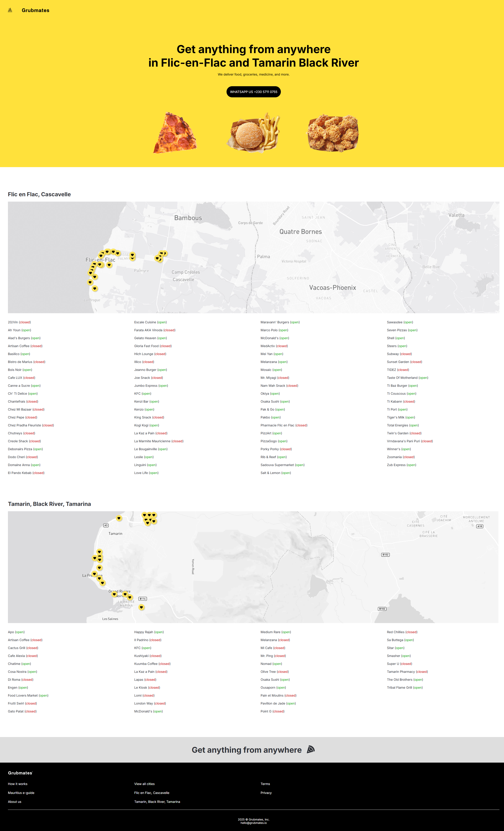Open Happy Rajah listing
504x831 pixels.
click(x=149, y=632)
